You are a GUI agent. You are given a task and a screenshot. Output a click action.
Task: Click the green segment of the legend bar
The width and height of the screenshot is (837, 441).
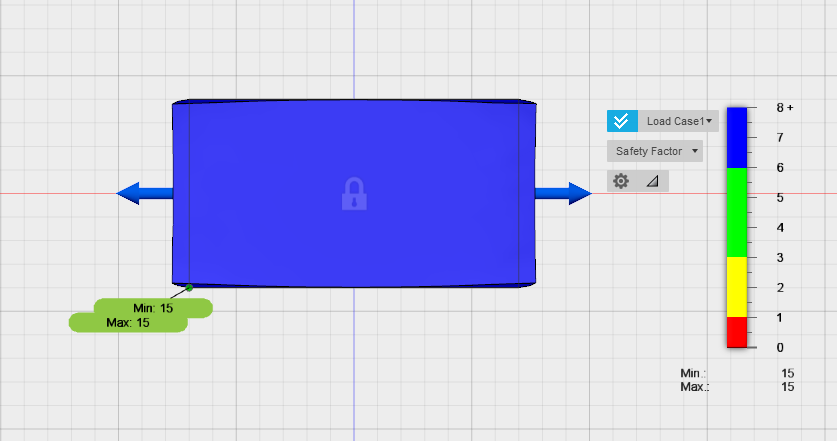pyautogui.click(x=736, y=212)
